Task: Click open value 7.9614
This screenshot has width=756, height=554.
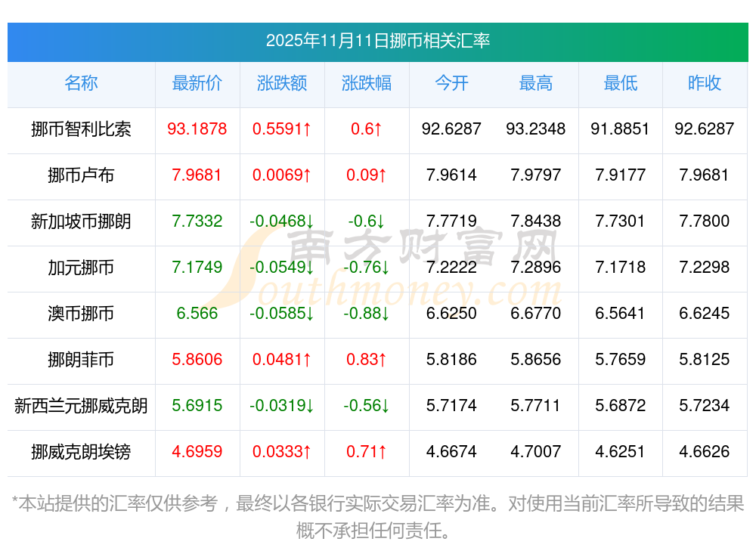Action: point(451,175)
